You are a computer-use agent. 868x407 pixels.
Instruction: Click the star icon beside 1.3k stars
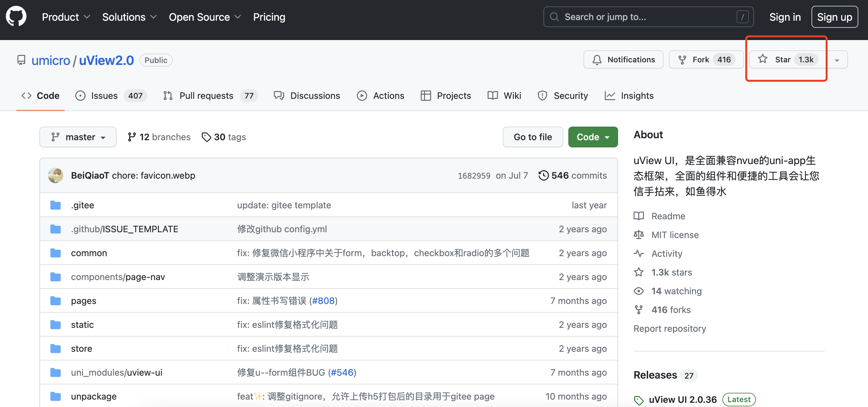point(638,272)
